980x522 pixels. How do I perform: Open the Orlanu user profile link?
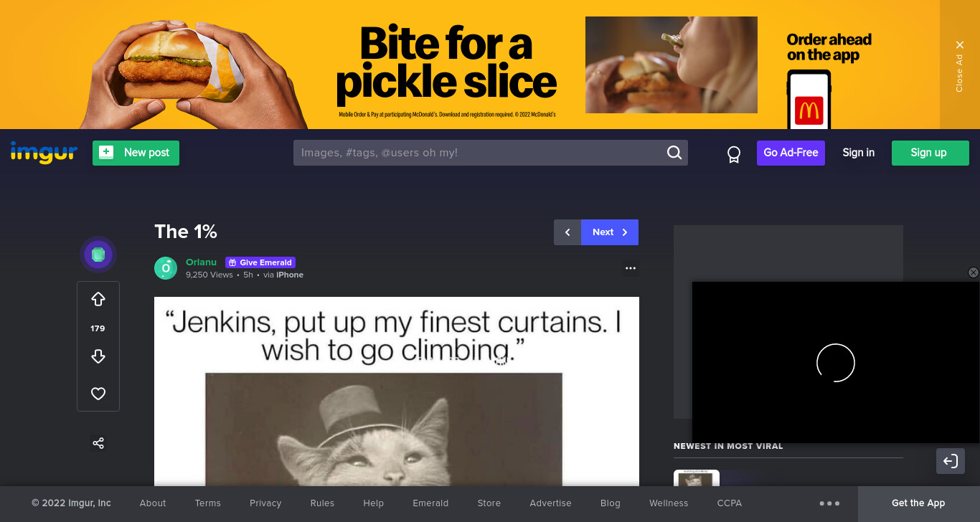point(201,262)
